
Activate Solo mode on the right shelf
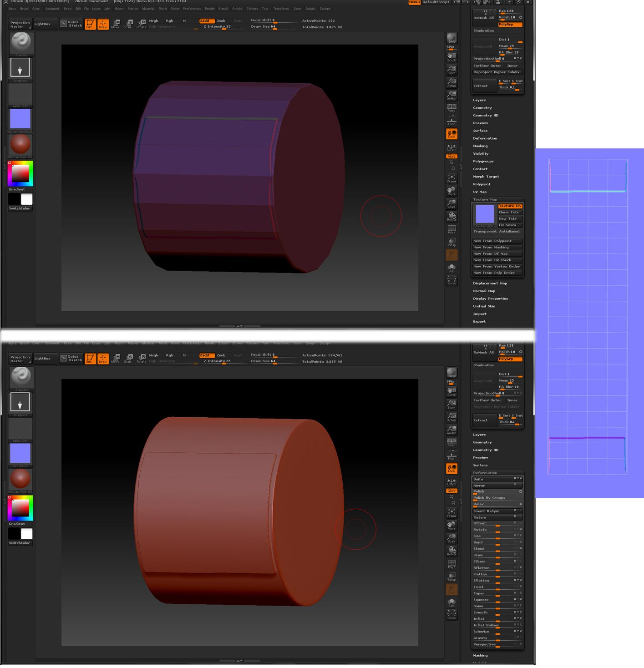tap(451, 267)
